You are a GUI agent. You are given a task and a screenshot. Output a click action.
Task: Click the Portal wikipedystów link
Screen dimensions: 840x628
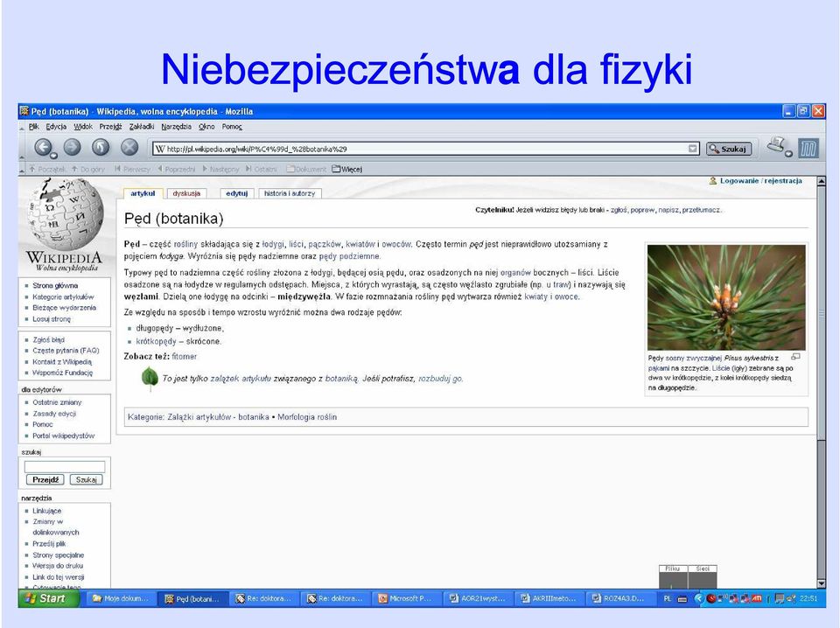[x=63, y=436]
